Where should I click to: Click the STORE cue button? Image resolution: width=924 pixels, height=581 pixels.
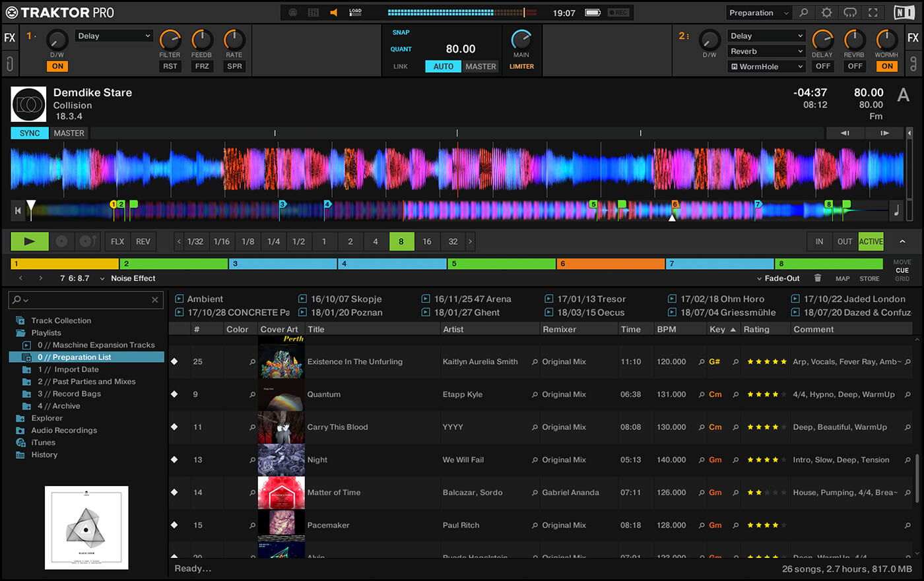pyautogui.click(x=869, y=278)
